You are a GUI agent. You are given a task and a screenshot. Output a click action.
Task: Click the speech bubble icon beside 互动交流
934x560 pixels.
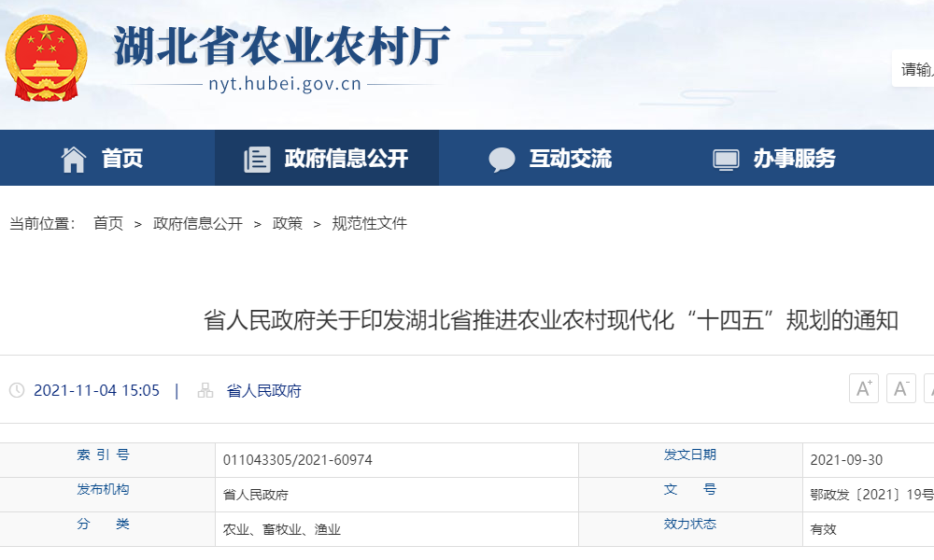(x=502, y=158)
